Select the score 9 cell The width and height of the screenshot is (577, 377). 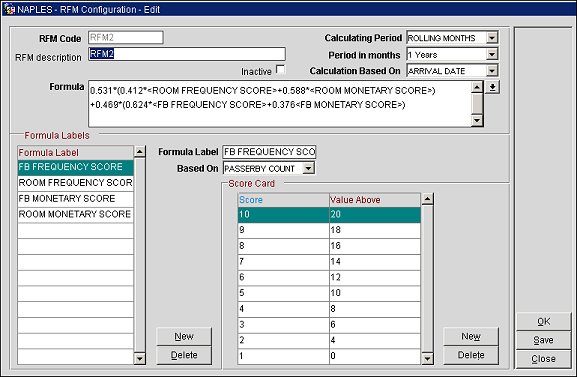coord(283,230)
